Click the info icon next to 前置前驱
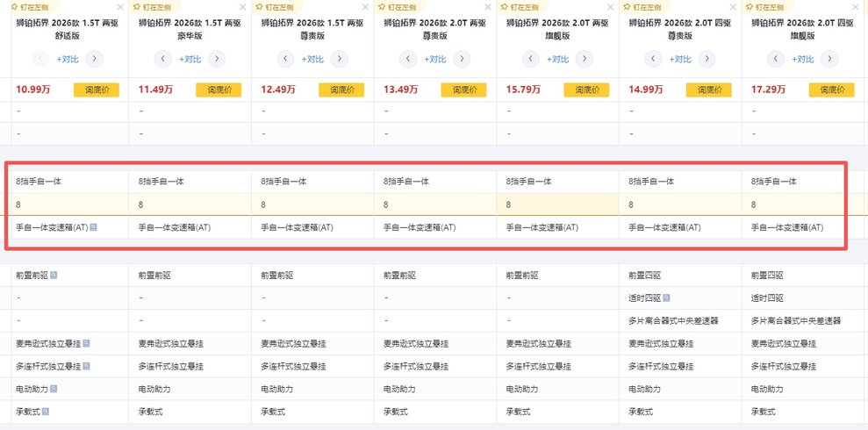The width and height of the screenshot is (868, 430). pyautogui.click(x=54, y=275)
